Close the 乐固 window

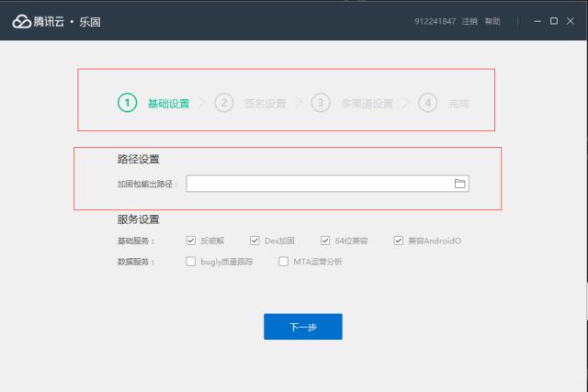pyautogui.click(x=571, y=21)
